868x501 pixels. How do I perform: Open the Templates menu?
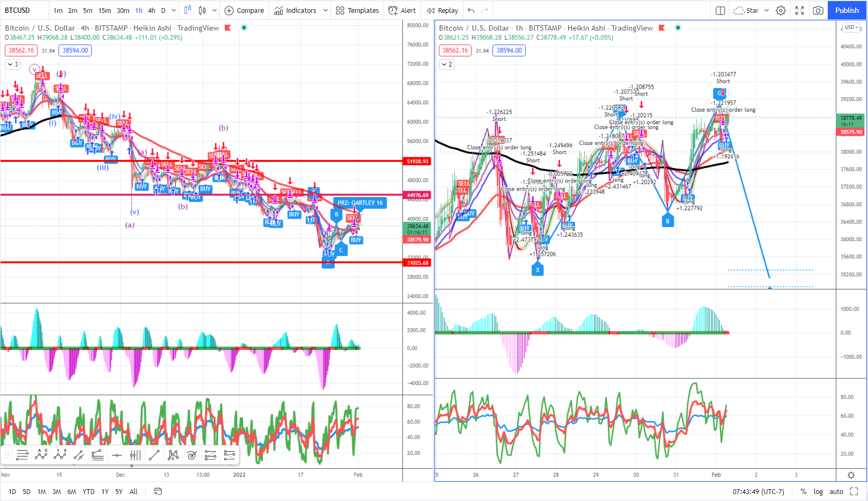(x=357, y=10)
